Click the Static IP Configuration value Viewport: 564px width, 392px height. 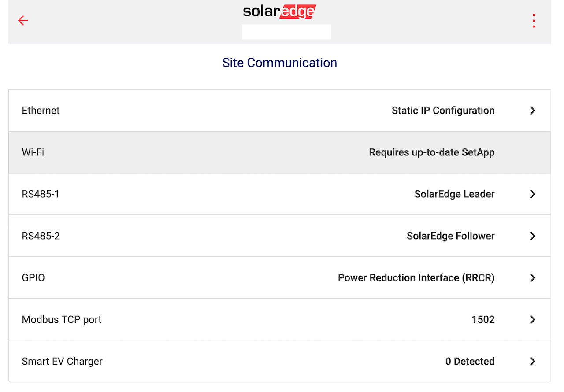pos(443,111)
